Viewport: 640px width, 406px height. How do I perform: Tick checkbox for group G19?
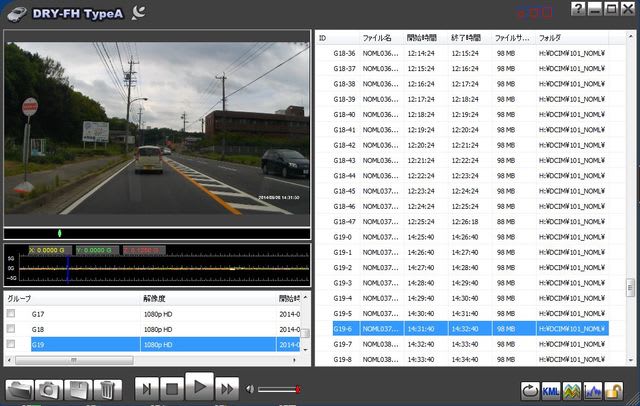(x=11, y=344)
